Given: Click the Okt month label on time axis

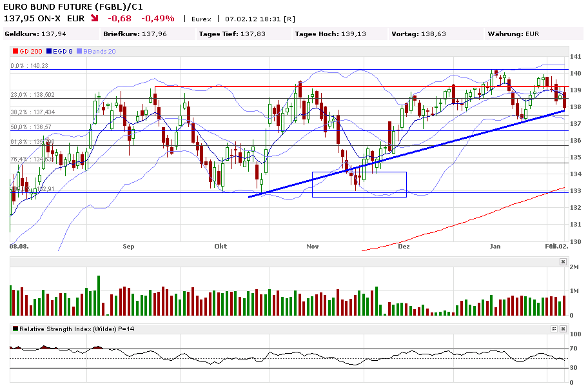Looking at the screenshot, I should 220,247.
